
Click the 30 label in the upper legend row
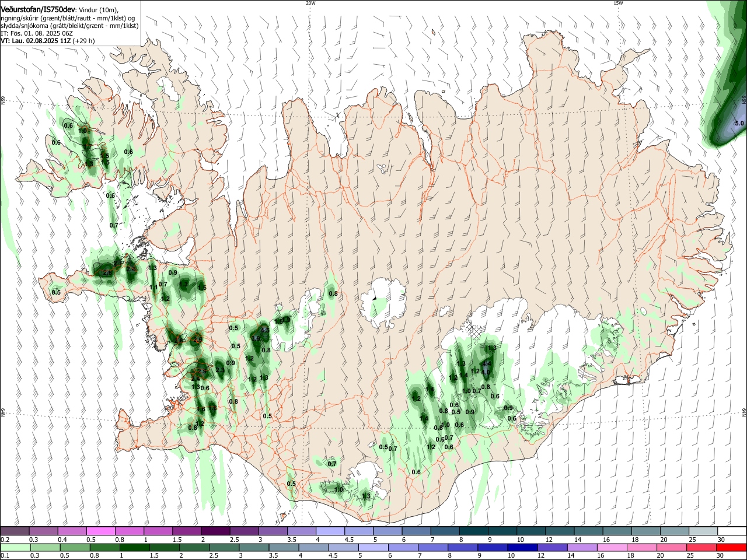[721, 540]
